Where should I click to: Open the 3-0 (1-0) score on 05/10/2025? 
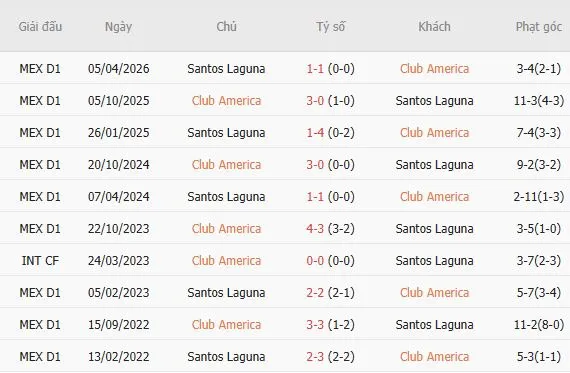click(330, 101)
